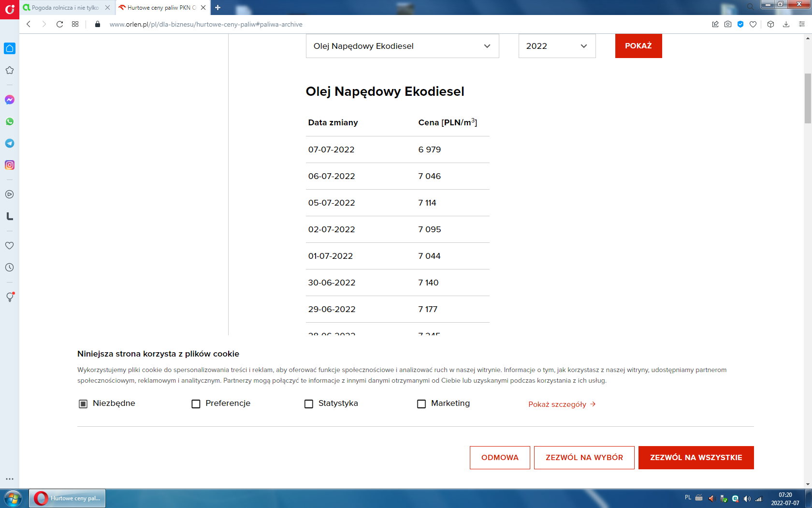Image resolution: width=812 pixels, height=508 pixels.
Task: Expand the Olej Napędowy Ekodiesel fuel dropdown
Action: (x=402, y=46)
